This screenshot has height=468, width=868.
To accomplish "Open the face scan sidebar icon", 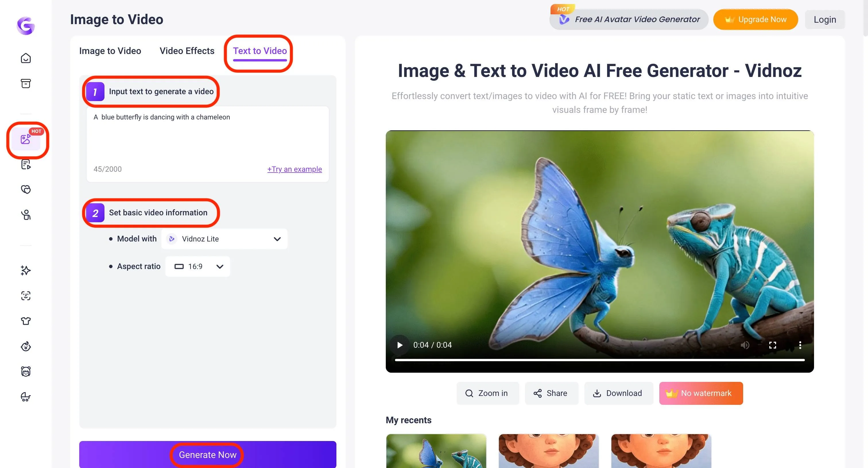I will point(26,295).
